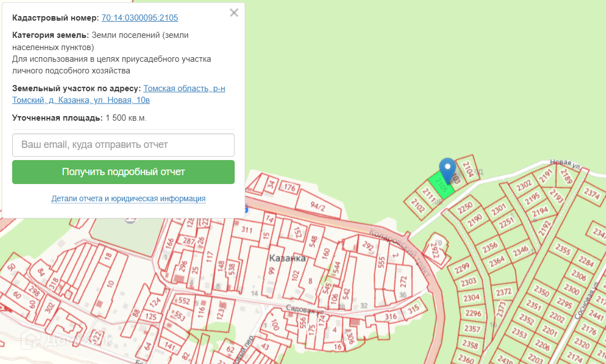Select parcel 99 on the map
This screenshot has height=364, width=606.
tap(271, 271)
